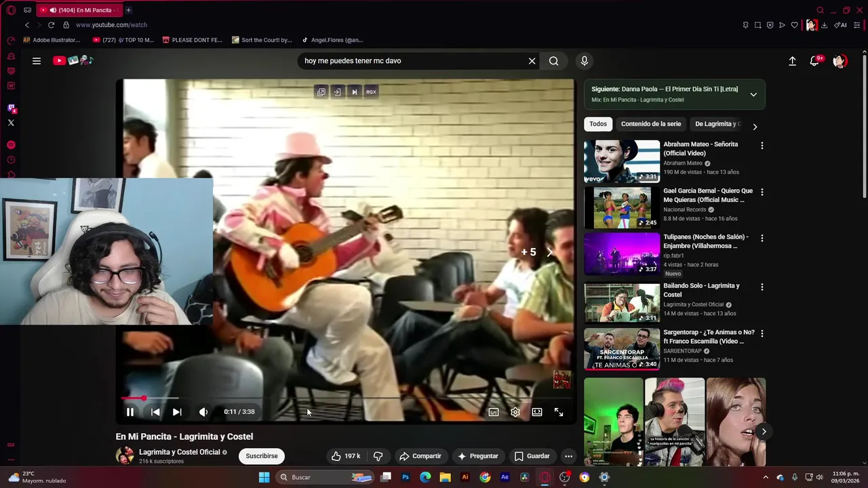Open Windows Start menu
Image resolution: width=868 pixels, height=488 pixels.
coord(264,477)
